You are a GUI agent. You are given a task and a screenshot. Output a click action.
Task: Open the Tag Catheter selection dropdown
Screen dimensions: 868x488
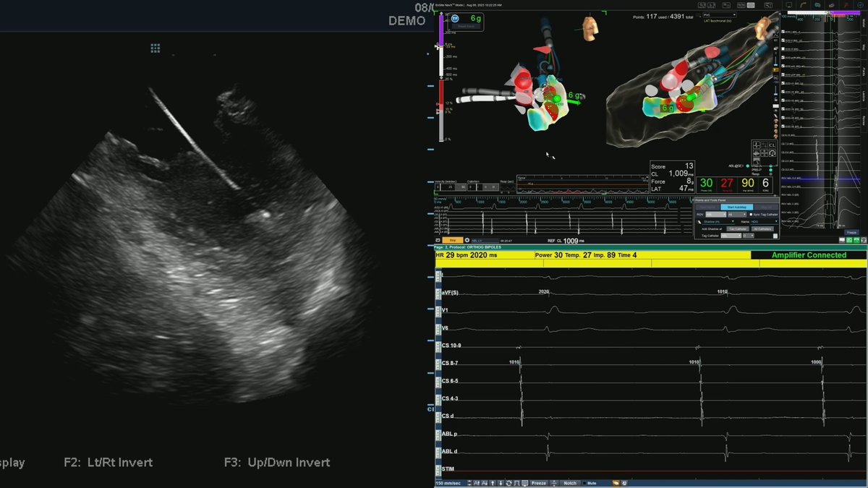[731, 236]
